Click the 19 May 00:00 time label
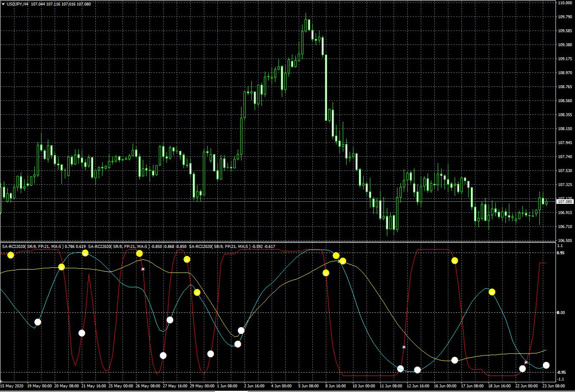 point(40,386)
